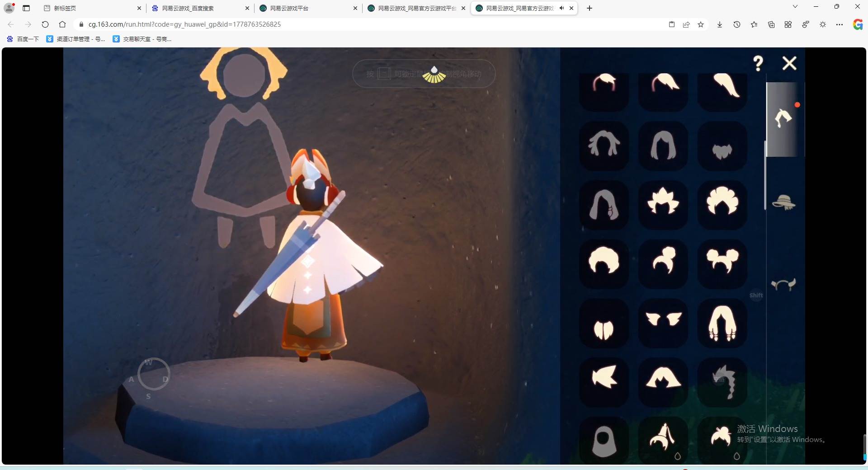Viewport: 868px width, 470px height.
Task: Close the 网易云游戏_百度搜索 tab
Action: click(x=247, y=8)
